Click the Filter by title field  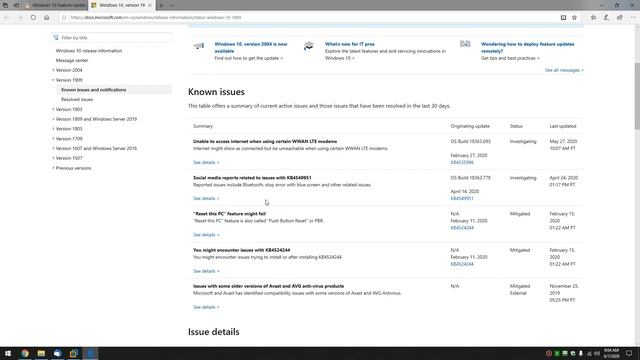[x=111, y=38]
